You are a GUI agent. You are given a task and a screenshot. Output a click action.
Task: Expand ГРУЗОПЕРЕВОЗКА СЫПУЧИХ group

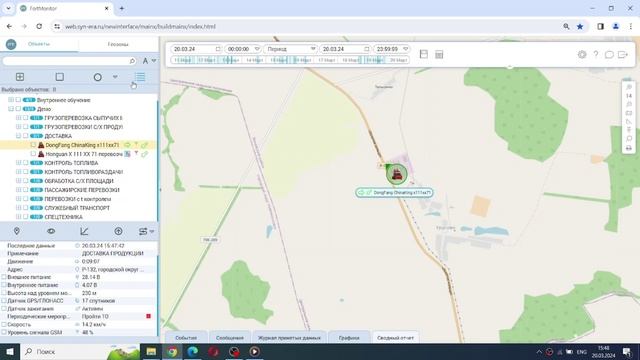click(x=18, y=118)
